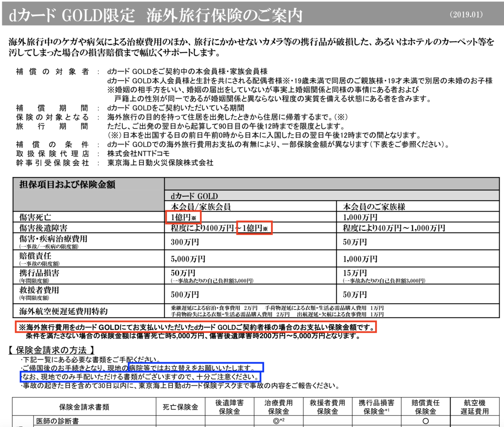Viewport: 504px width, 427px height.
Task: Click '1億円※' in the 傷害死亡 row
Action: [x=184, y=217]
